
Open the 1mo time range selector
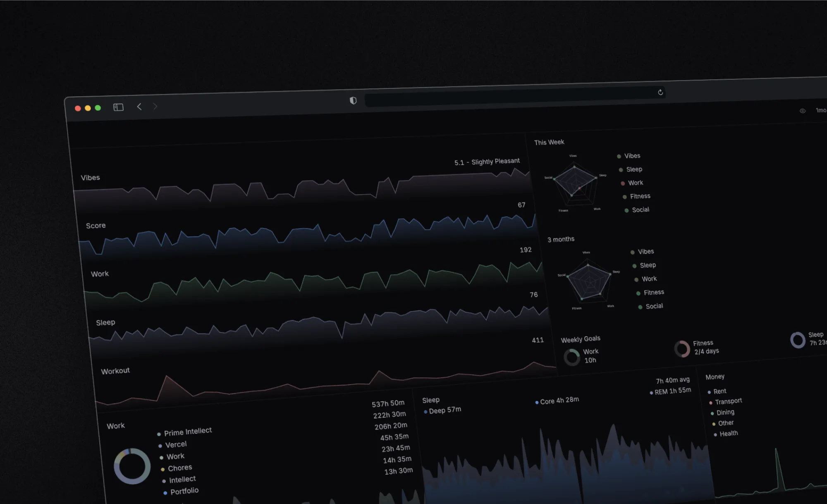(x=821, y=110)
